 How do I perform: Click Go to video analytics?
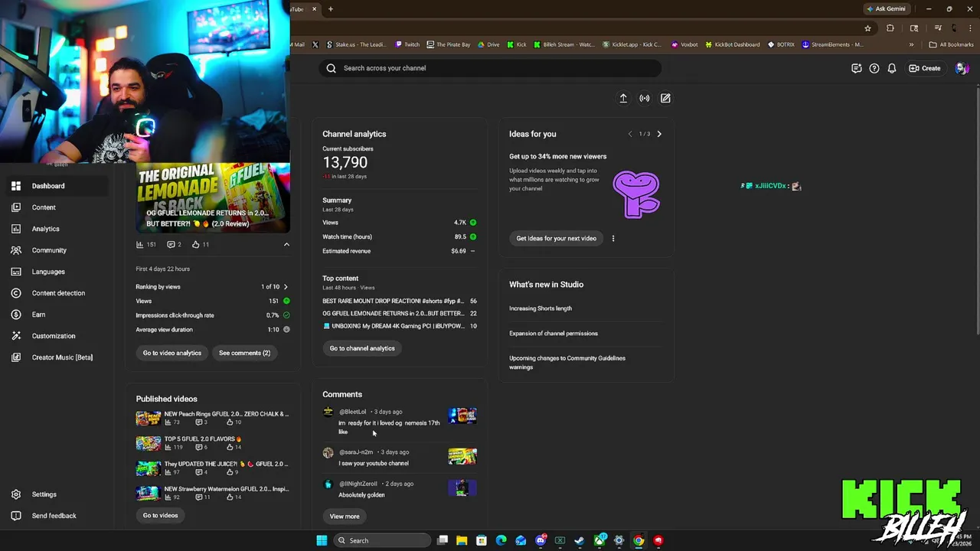point(172,353)
